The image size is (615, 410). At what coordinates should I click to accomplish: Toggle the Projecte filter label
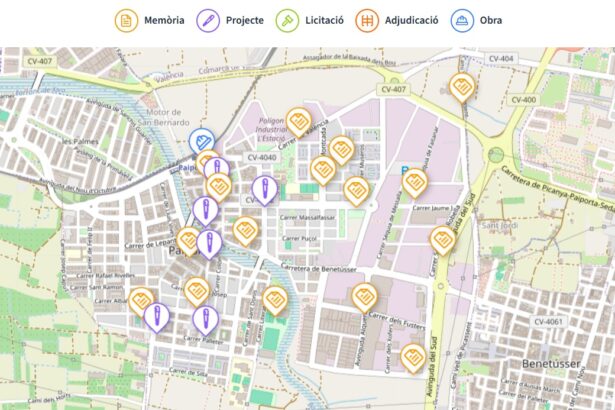point(245,20)
